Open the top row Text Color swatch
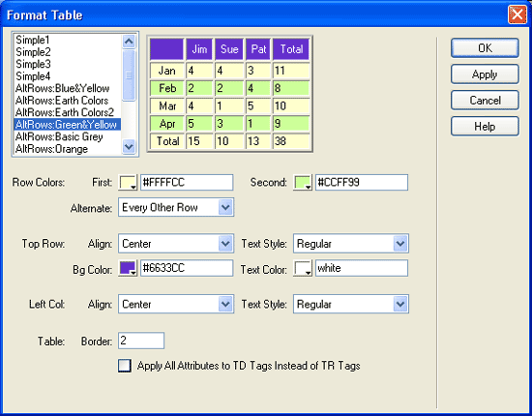The width and height of the screenshot is (532, 416). [x=303, y=268]
